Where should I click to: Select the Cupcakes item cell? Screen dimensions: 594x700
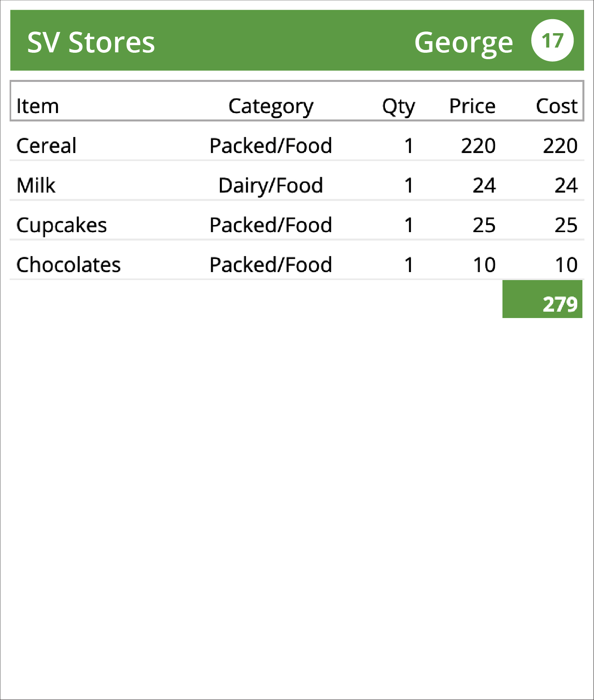[x=62, y=226]
